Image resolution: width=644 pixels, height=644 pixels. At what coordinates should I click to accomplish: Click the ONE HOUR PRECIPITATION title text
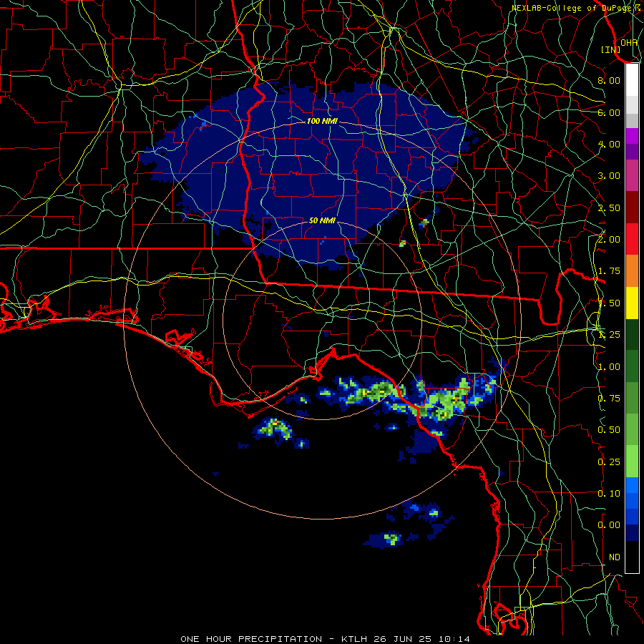click(x=251, y=639)
